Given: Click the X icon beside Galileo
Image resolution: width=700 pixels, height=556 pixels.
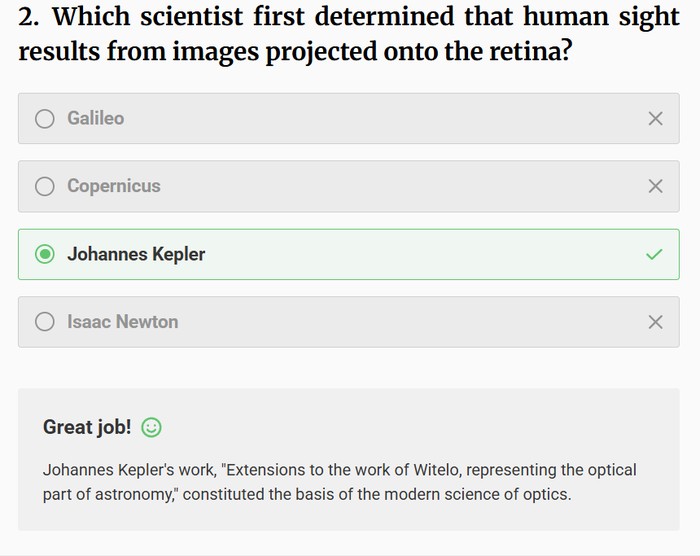Looking at the screenshot, I should pyautogui.click(x=655, y=119).
